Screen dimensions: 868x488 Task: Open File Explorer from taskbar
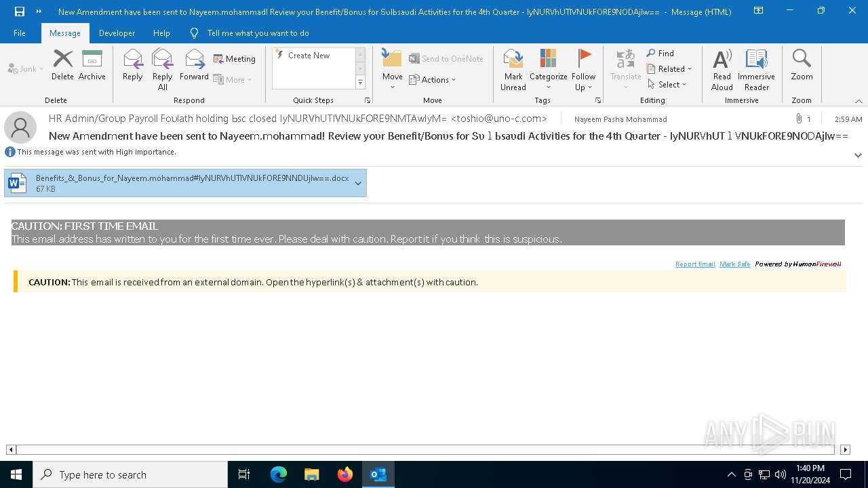pyautogui.click(x=312, y=474)
